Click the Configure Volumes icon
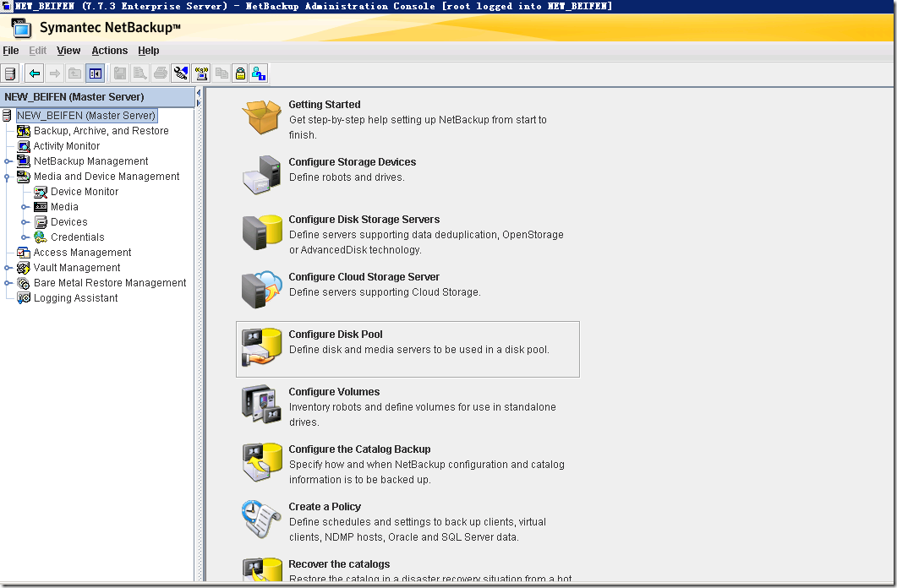 261,405
